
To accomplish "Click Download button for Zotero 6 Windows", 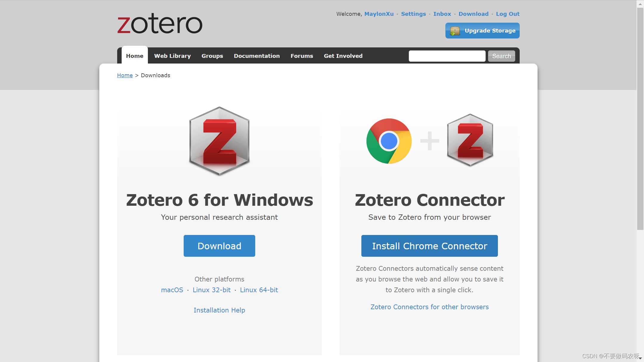I will (x=219, y=246).
